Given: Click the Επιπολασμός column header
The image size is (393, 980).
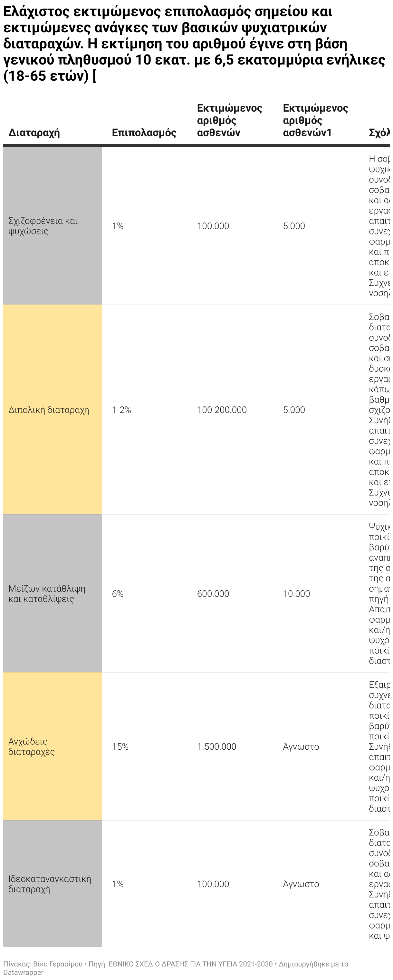Looking at the screenshot, I should (x=144, y=132).
